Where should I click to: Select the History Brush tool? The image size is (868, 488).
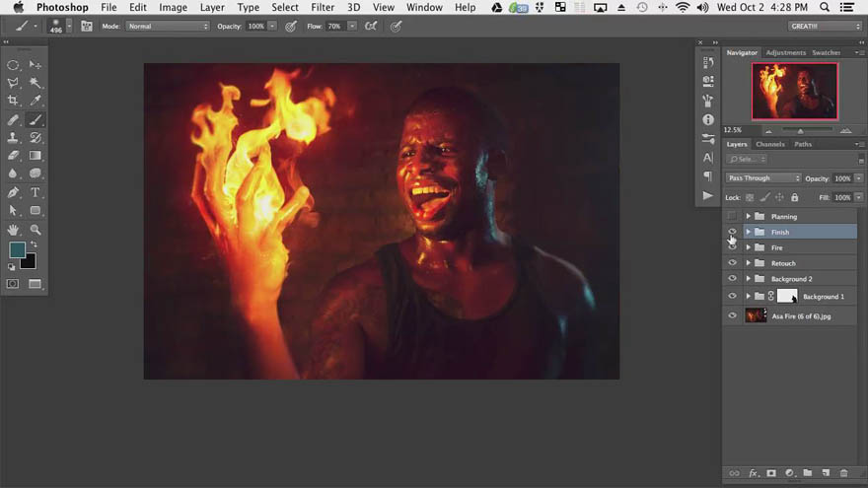click(x=35, y=137)
